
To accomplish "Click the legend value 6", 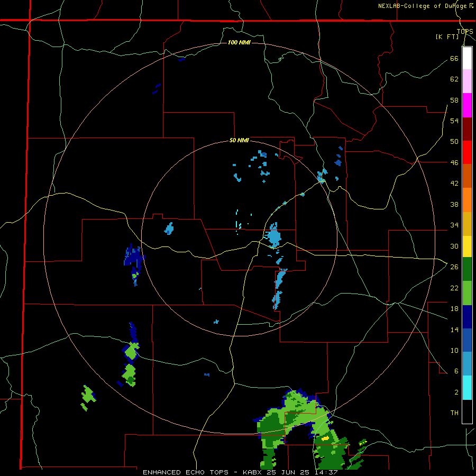I will pos(456,371).
